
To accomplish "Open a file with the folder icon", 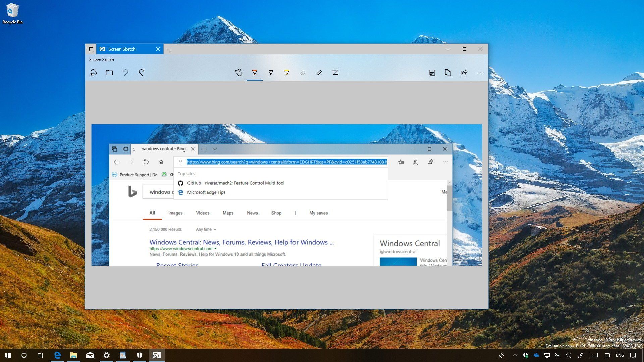I will [x=109, y=73].
